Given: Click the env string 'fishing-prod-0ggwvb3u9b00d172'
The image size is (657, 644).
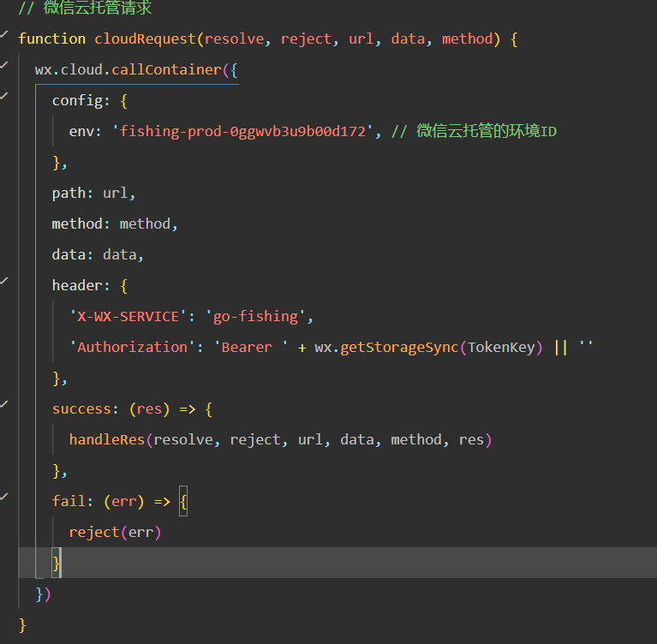Looking at the screenshot, I should coord(242,132).
